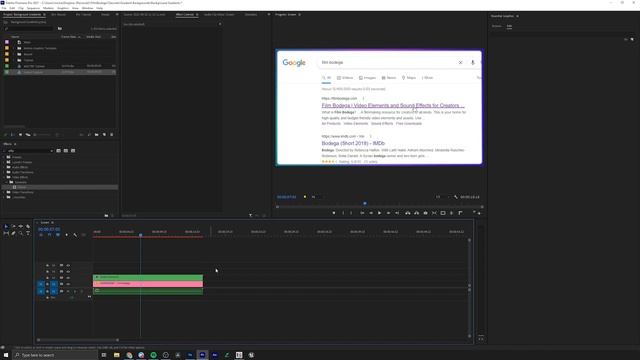
Task: Select the Razor tool
Action: pyautogui.click(x=28, y=227)
